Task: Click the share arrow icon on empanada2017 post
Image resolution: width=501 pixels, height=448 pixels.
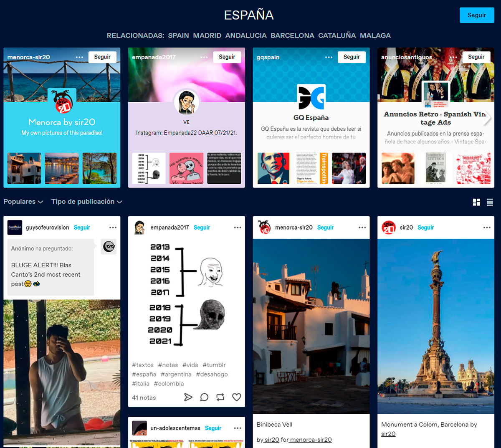Action: [188, 397]
